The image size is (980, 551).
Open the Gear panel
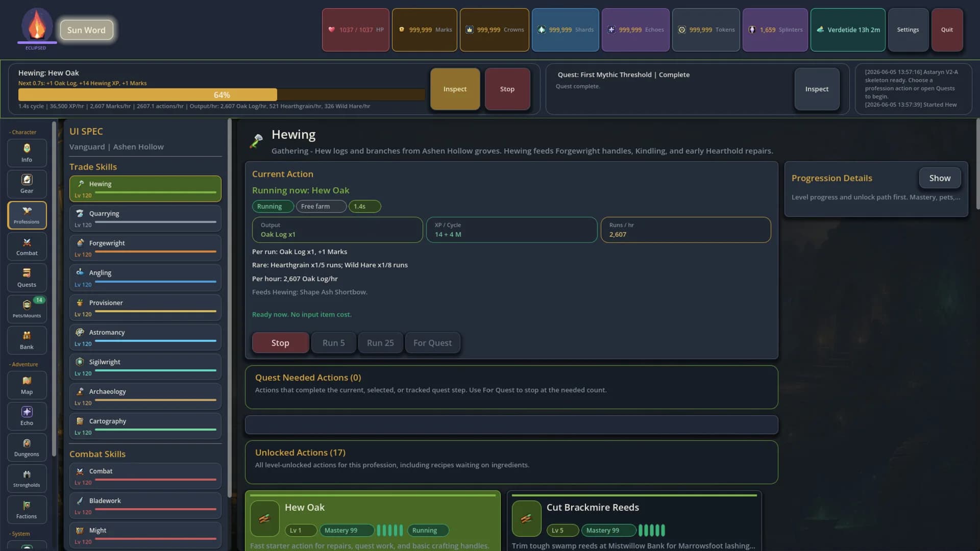click(27, 184)
